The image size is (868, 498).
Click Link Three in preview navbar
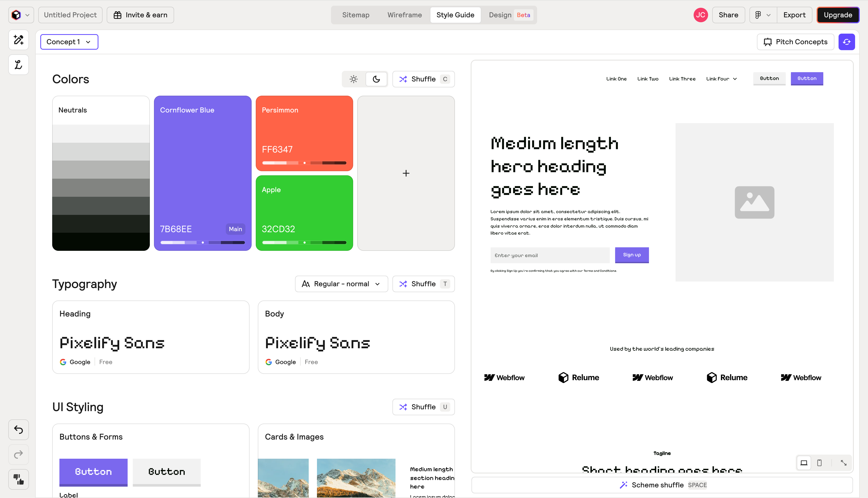682,79
